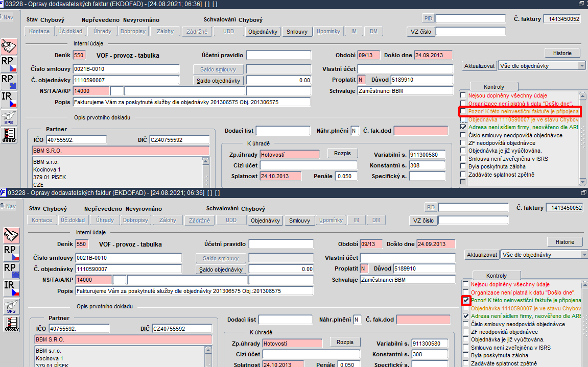Click down arrow of Kontroly list scrollbar, upper window

click(x=582, y=182)
